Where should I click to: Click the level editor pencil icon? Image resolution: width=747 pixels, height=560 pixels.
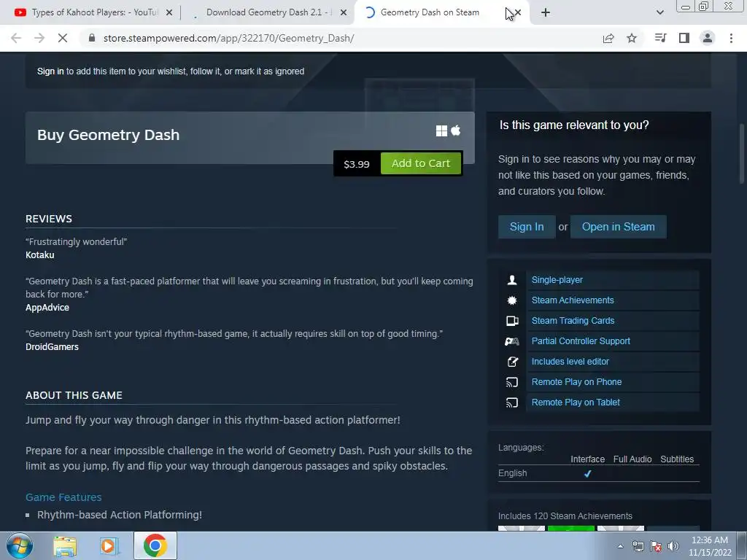(x=512, y=362)
